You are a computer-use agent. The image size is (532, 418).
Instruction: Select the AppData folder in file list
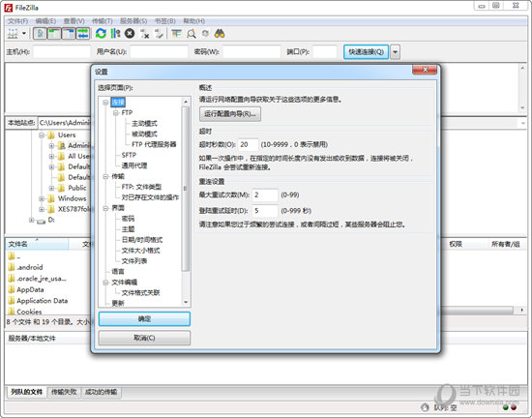click(30, 289)
